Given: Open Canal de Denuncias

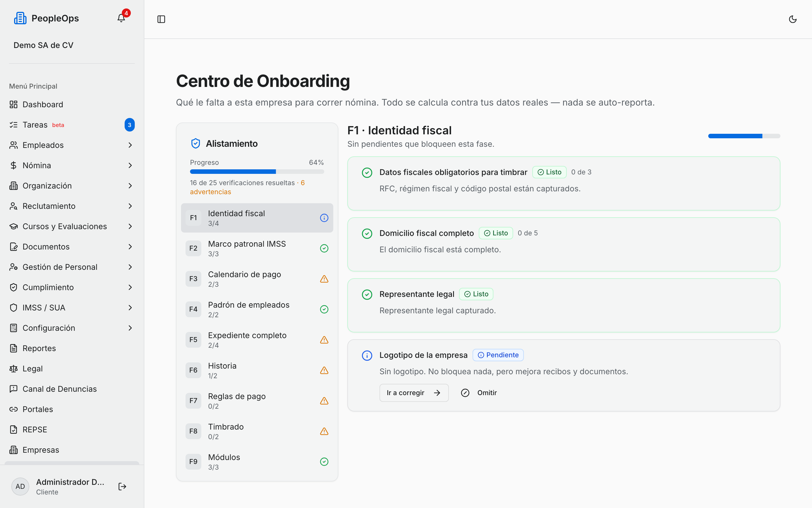Looking at the screenshot, I should pyautogui.click(x=72, y=389).
